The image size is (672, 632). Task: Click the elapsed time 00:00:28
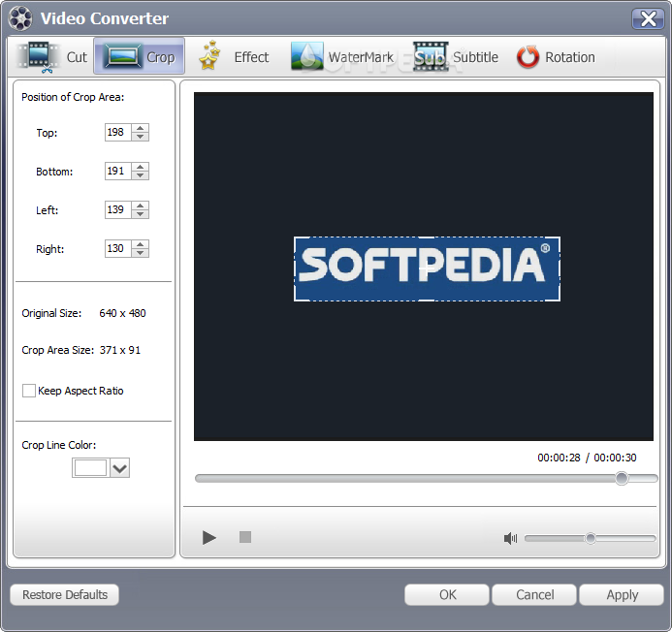coord(559,458)
